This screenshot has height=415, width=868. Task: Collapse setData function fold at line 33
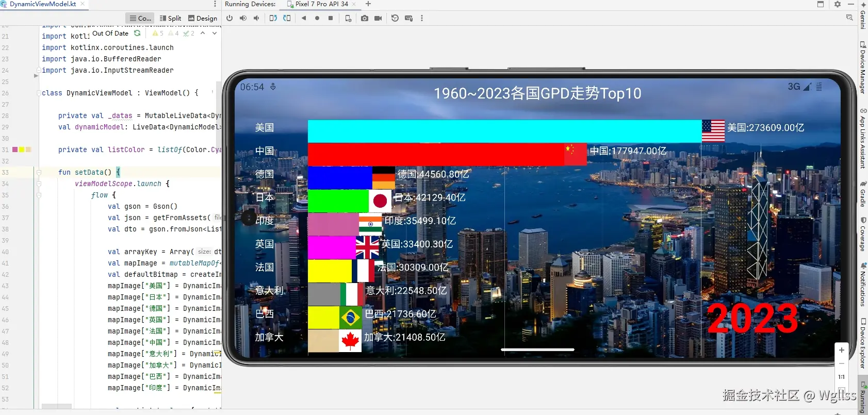click(x=38, y=172)
